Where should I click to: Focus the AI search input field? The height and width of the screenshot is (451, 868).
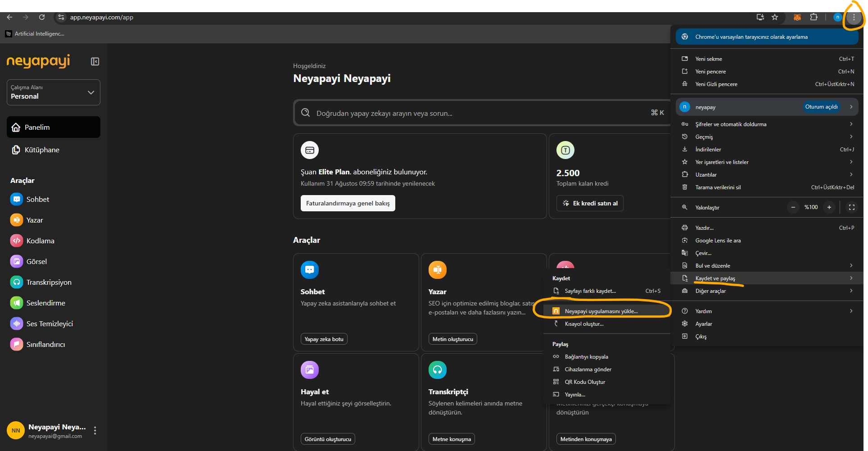click(482, 113)
